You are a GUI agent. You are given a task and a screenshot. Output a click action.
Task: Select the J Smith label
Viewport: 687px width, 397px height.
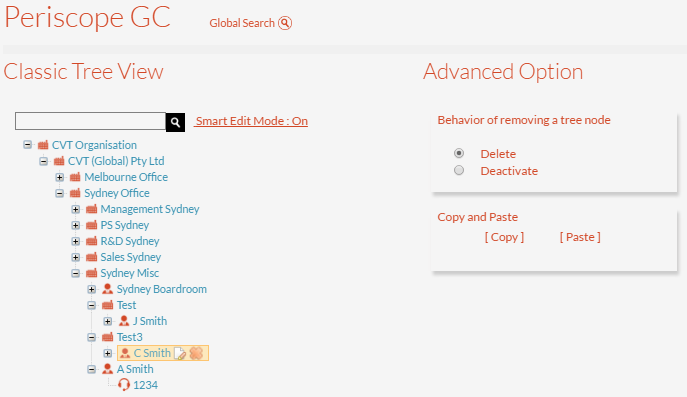point(150,321)
